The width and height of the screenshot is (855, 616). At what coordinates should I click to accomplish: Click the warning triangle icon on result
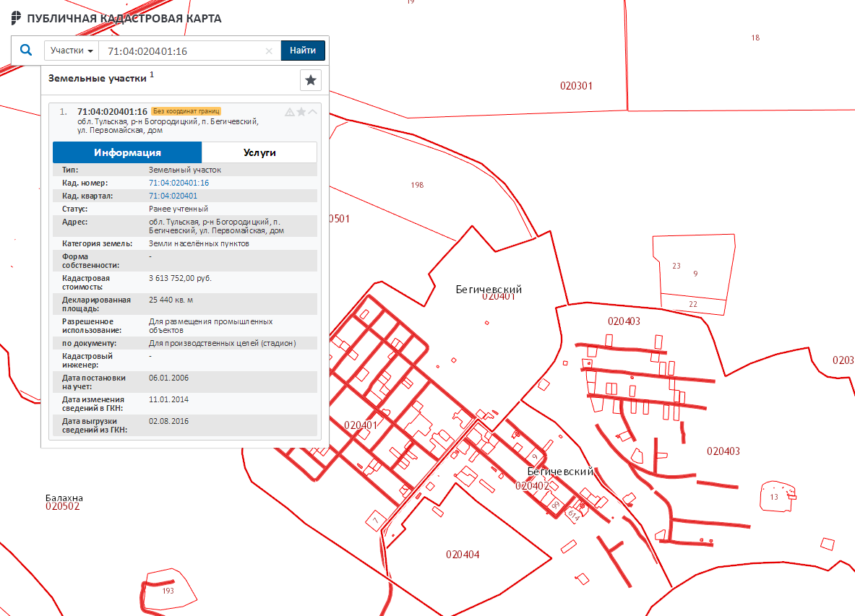pyautogui.click(x=290, y=112)
